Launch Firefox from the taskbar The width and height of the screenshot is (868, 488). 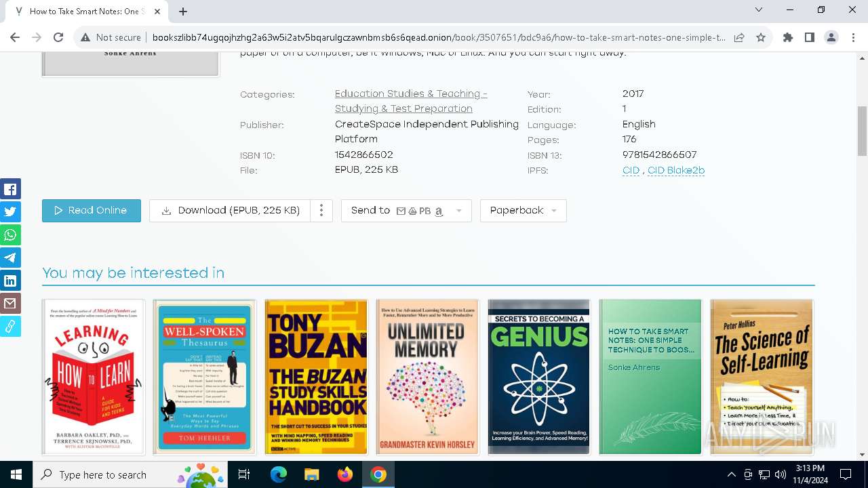pyautogui.click(x=345, y=474)
